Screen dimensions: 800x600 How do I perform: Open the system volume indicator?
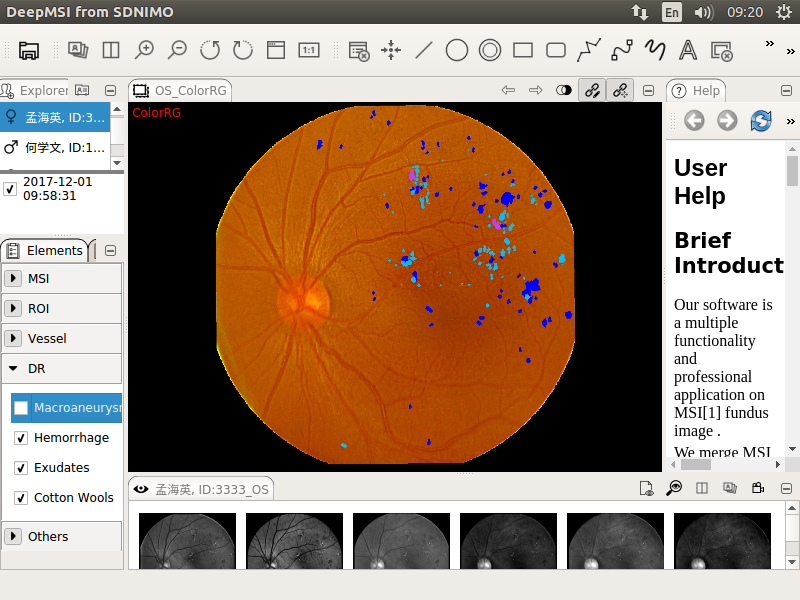pos(704,12)
